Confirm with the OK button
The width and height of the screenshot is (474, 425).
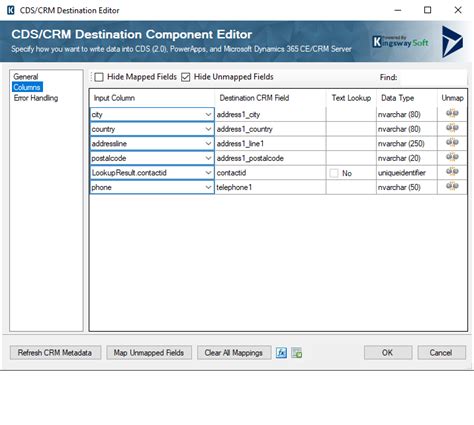(x=388, y=353)
